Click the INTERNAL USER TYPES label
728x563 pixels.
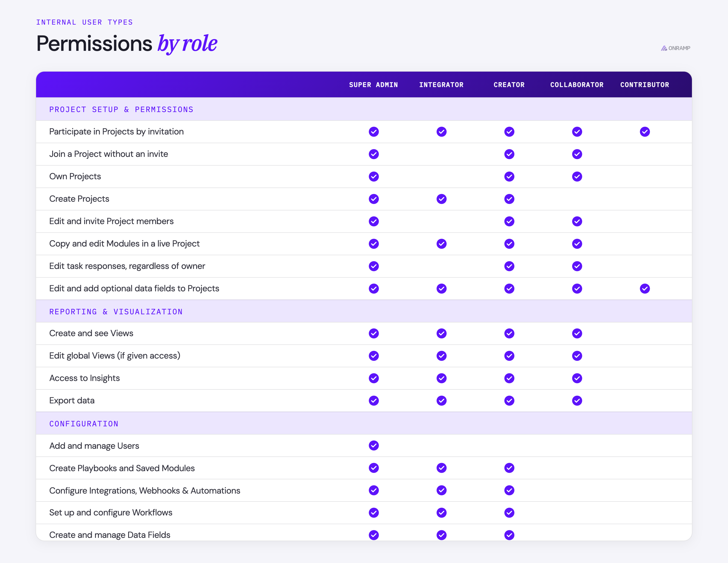tap(85, 22)
